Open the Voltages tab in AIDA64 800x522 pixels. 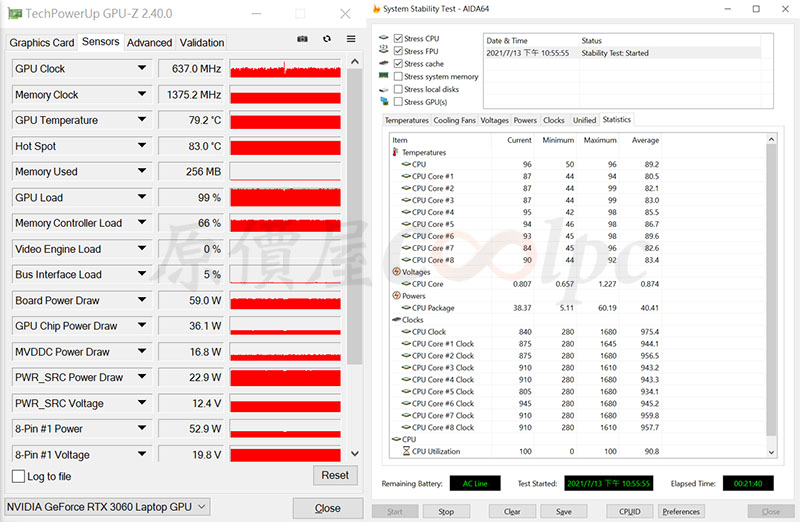pos(494,120)
